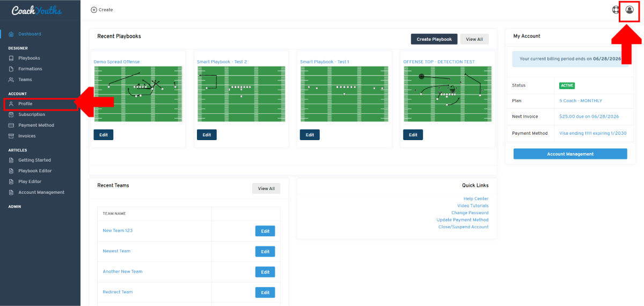The height and width of the screenshot is (306, 644).
Task: Click the Invoices icon in sidebar
Action: pos(12,136)
